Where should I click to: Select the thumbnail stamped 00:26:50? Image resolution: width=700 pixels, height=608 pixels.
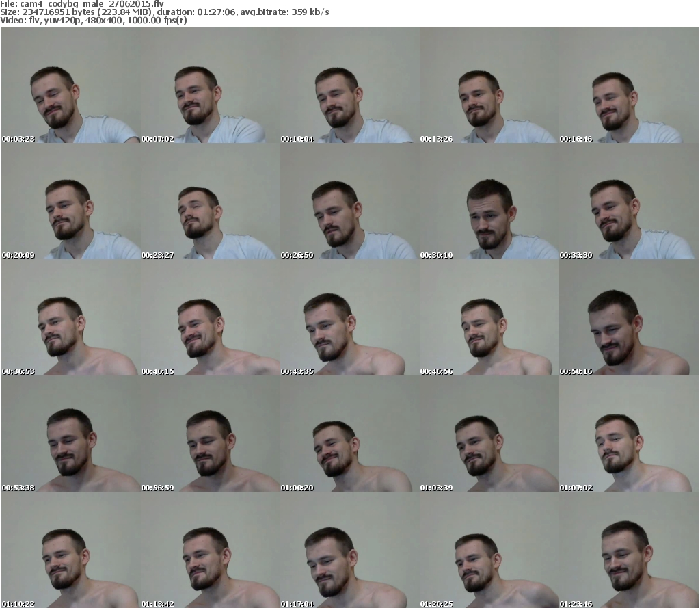pyautogui.click(x=350, y=201)
